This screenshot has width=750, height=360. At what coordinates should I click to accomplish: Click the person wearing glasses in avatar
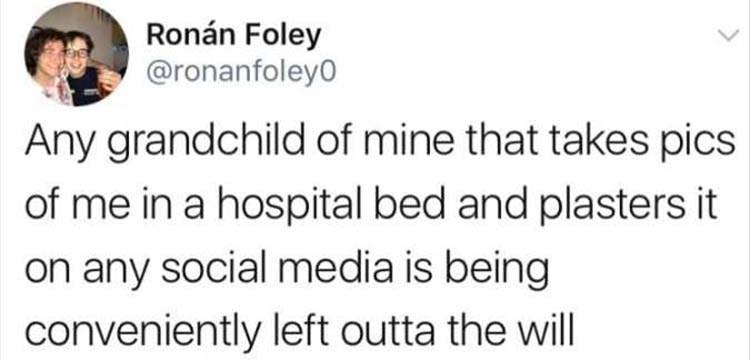pyautogui.click(x=82, y=67)
